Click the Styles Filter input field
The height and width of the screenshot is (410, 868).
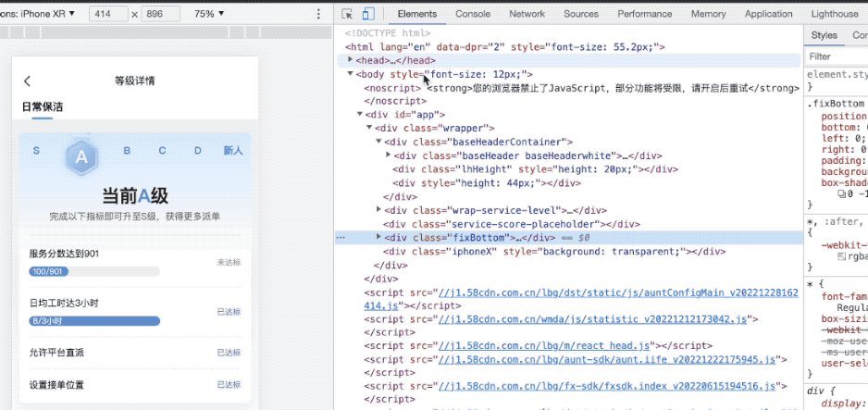836,56
